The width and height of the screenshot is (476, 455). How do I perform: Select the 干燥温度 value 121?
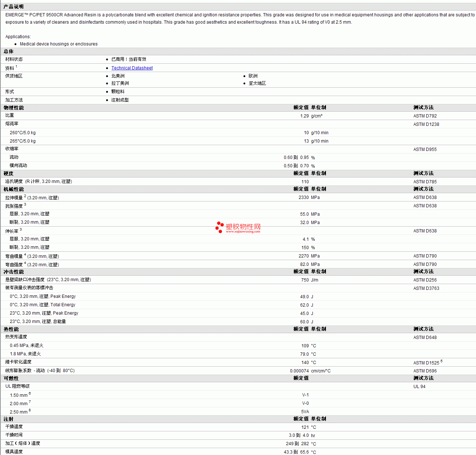305,427
